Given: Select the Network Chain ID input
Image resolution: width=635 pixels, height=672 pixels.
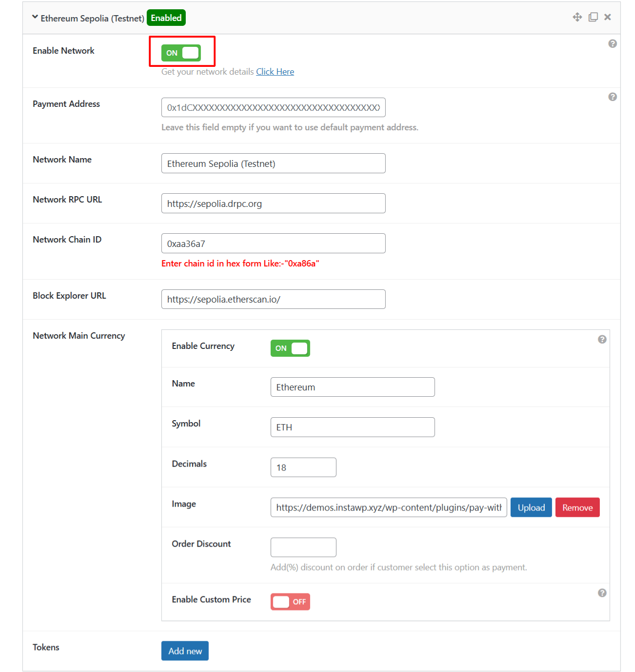Looking at the screenshot, I should click(x=273, y=244).
